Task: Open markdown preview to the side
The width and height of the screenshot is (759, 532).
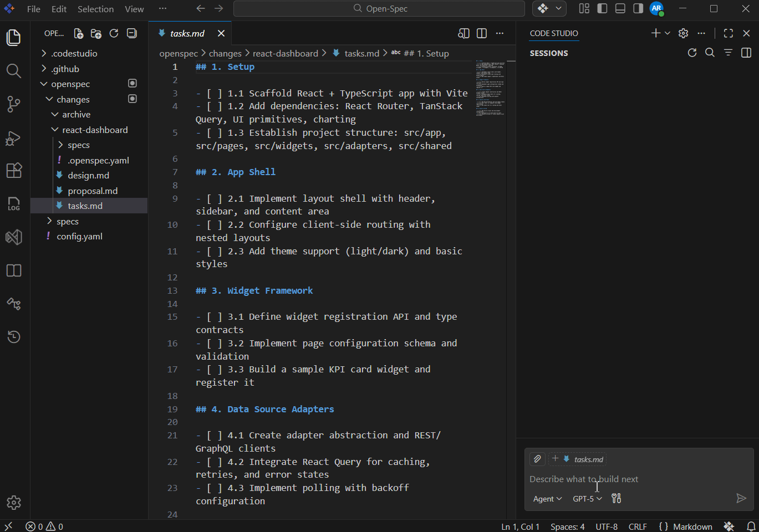Action: point(463,34)
